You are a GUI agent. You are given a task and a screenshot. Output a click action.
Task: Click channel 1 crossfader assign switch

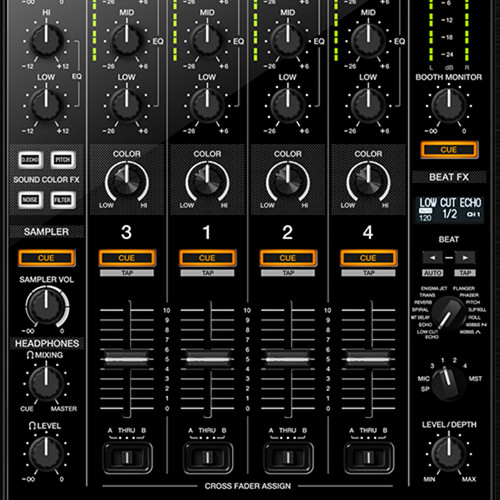click(x=207, y=457)
